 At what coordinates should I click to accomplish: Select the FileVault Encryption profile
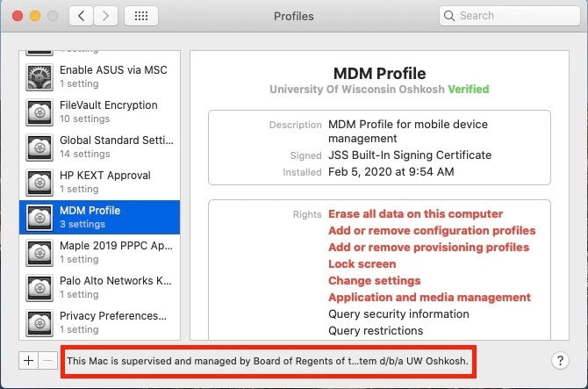(100, 112)
